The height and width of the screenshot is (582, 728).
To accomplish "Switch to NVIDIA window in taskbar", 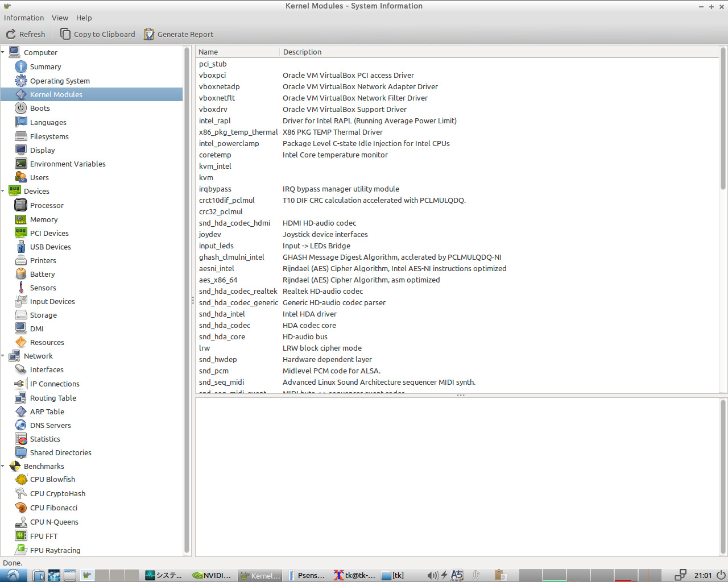I will tap(212, 575).
